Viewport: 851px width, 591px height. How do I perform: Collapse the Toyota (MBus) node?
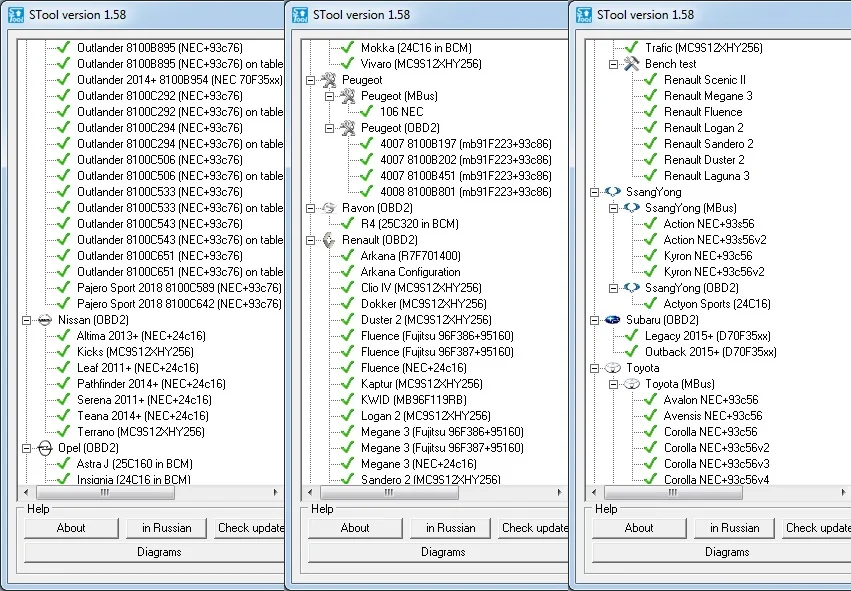coord(613,384)
